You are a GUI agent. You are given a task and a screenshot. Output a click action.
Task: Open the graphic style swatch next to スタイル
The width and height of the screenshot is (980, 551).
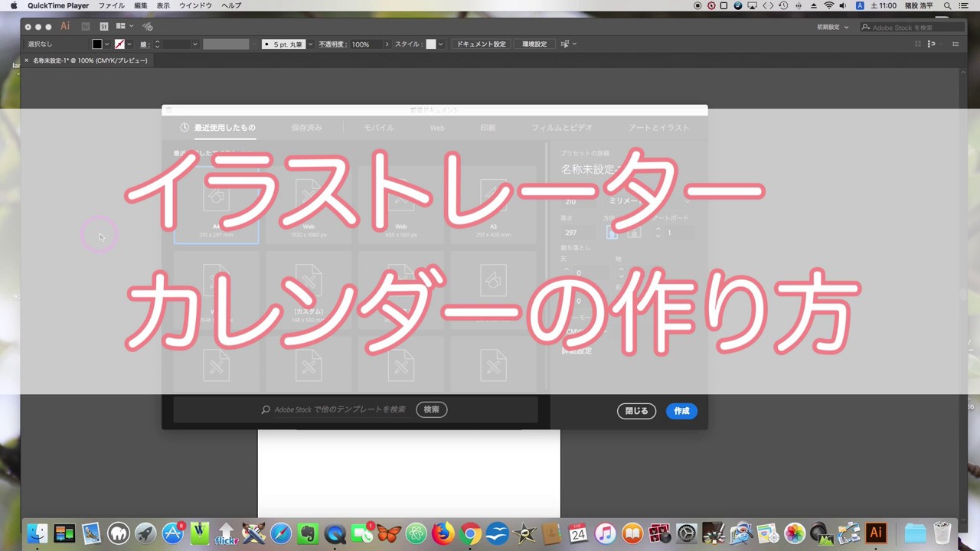tap(431, 44)
